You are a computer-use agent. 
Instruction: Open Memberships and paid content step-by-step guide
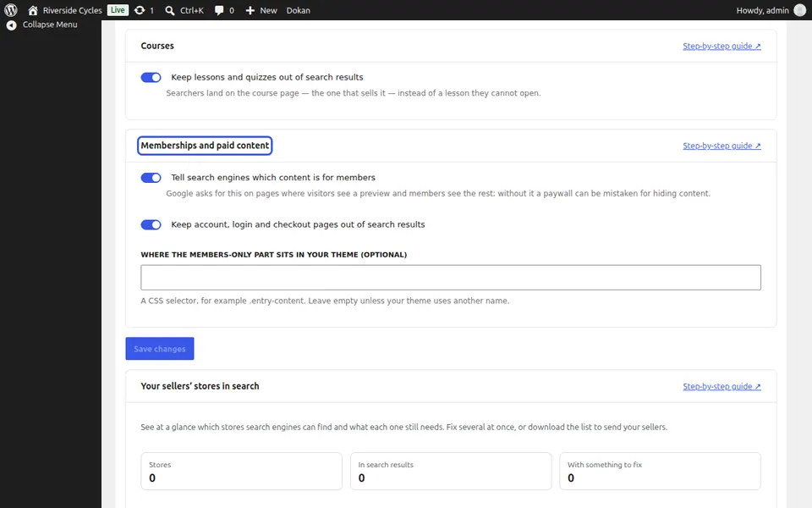pyautogui.click(x=721, y=146)
